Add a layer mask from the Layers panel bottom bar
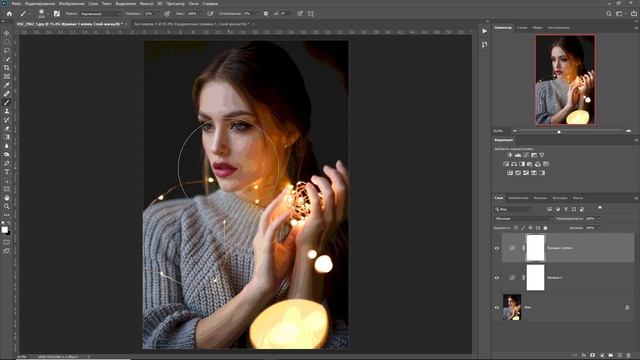Screen dimensions: 640x360 593,356
